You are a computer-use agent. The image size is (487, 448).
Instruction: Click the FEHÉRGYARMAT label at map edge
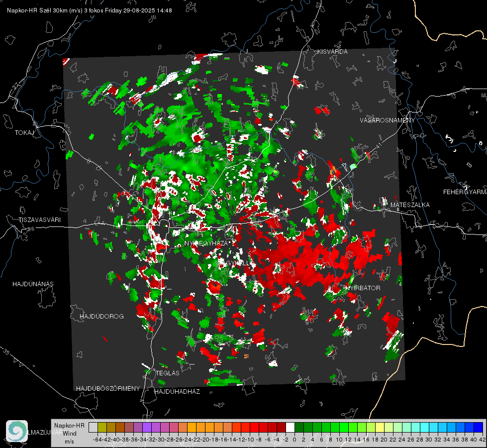pos(465,192)
